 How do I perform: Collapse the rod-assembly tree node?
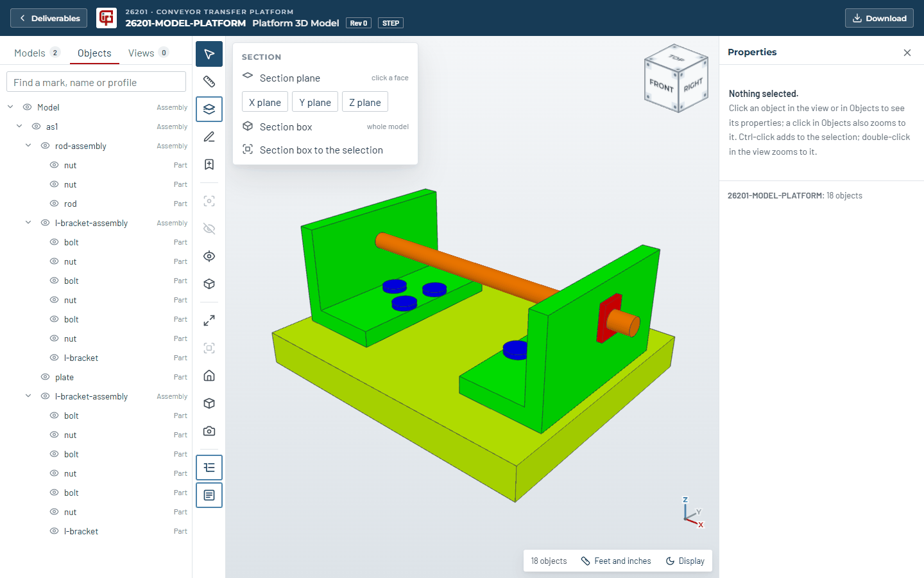(x=28, y=146)
